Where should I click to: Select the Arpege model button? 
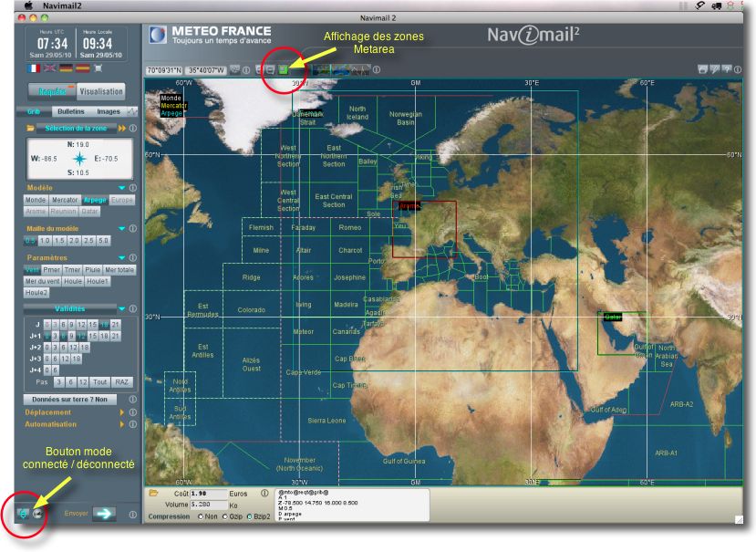tap(95, 200)
